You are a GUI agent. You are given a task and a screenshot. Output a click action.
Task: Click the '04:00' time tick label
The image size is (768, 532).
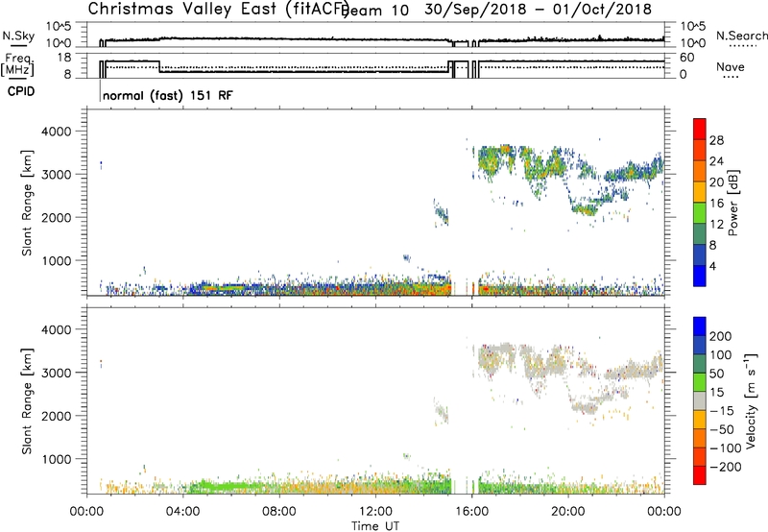[x=183, y=512]
